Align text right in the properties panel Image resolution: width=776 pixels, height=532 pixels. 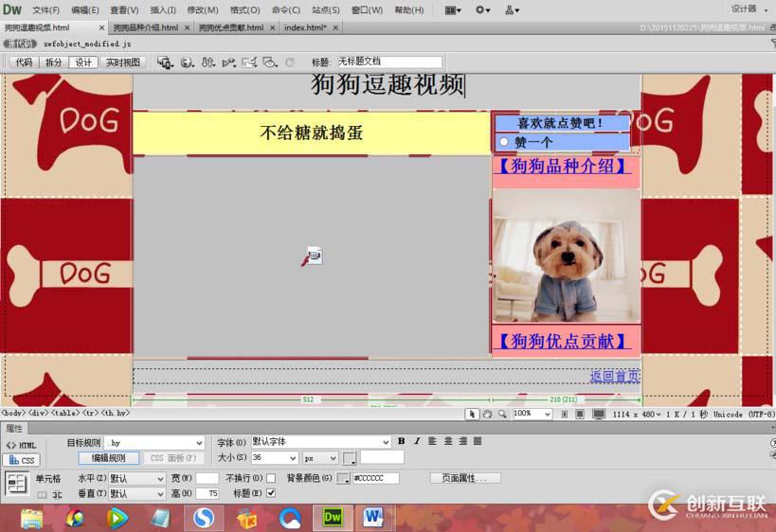tap(462, 441)
